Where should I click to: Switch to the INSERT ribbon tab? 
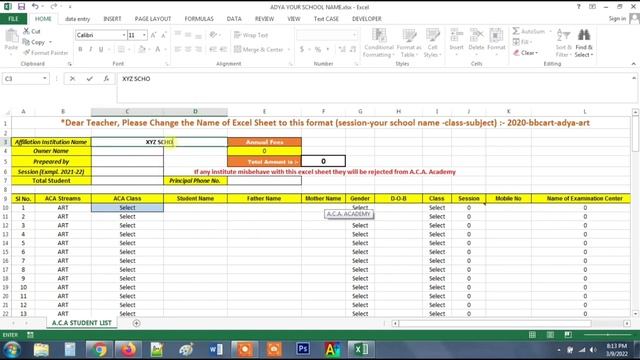(x=112, y=19)
